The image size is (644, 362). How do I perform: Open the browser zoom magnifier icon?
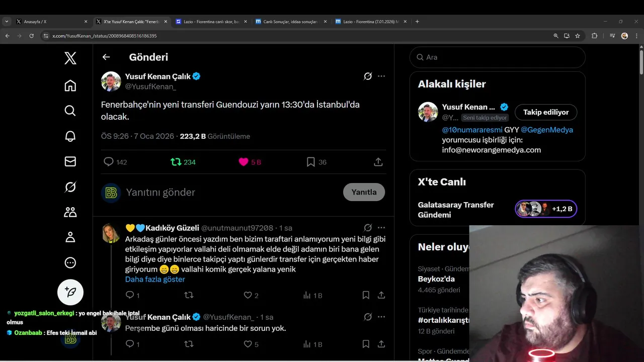coord(556,36)
